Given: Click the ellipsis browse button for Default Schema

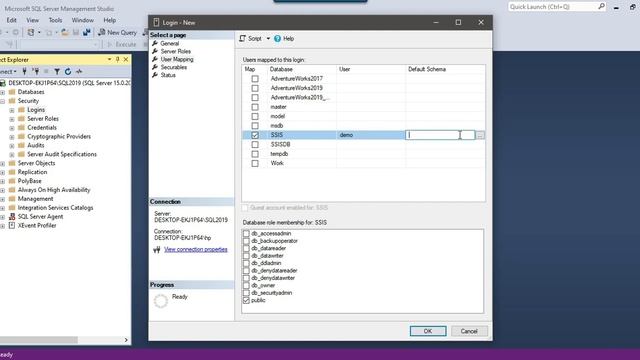Looking at the screenshot, I should 480,135.
